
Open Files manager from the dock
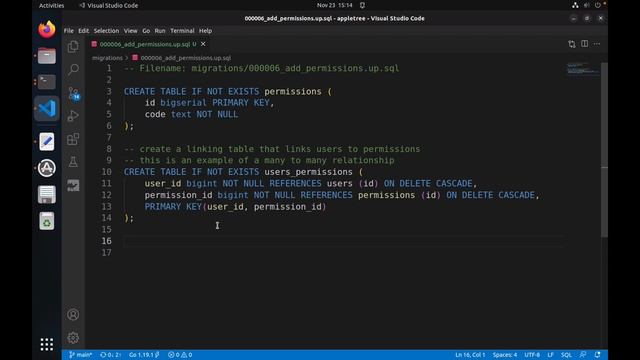point(47,56)
